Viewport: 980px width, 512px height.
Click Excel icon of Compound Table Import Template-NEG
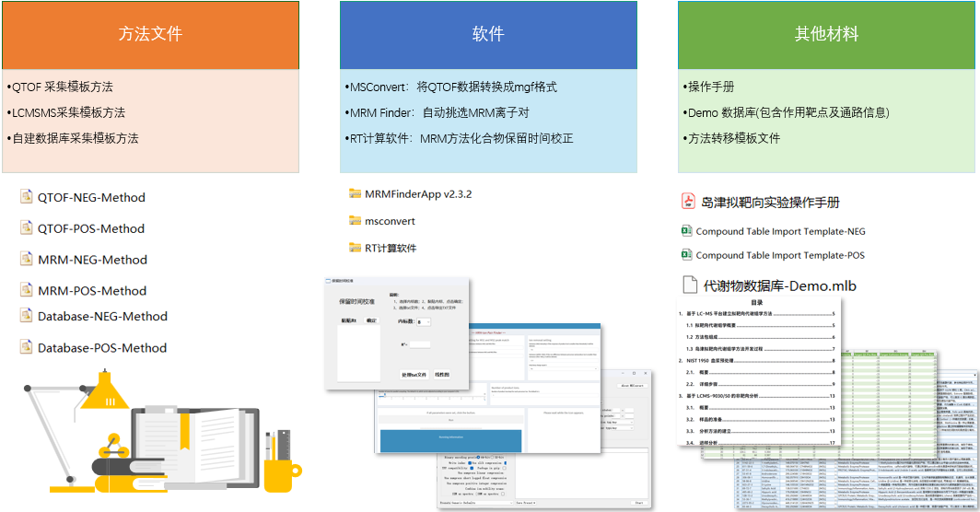tap(686, 231)
